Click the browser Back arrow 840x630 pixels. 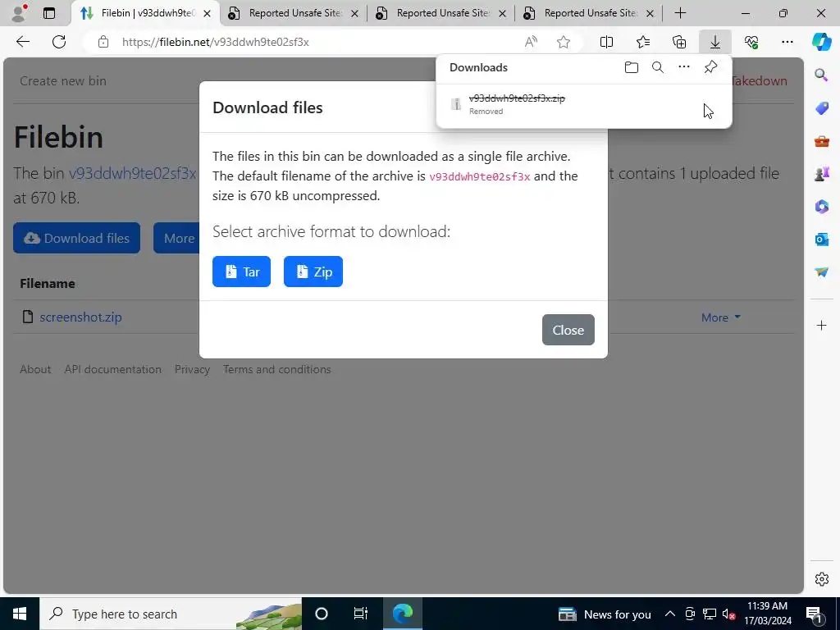[x=22, y=42]
